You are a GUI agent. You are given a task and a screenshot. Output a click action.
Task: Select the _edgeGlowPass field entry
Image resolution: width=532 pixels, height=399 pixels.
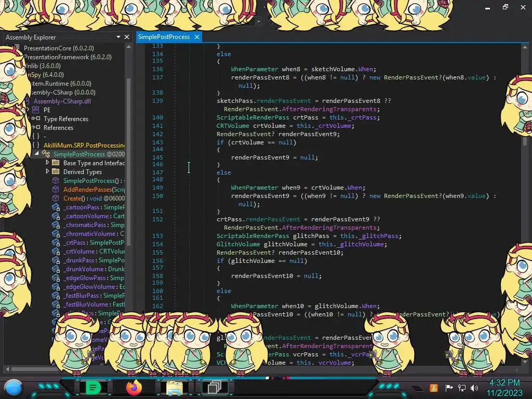point(94,277)
